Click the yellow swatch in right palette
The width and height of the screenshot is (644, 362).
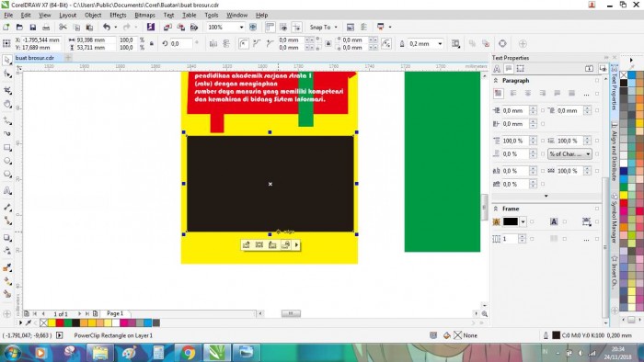point(624,195)
